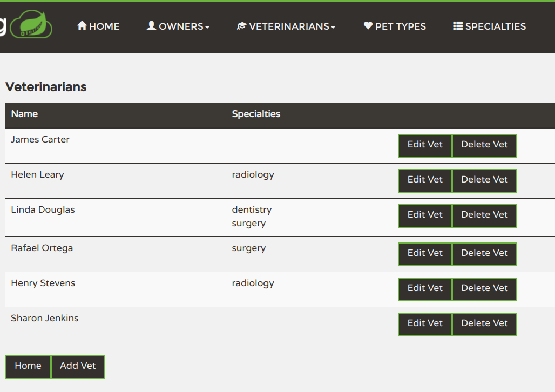This screenshot has width=555, height=392.
Task: Click Edit Vet for James Carter
Action: click(x=424, y=145)
